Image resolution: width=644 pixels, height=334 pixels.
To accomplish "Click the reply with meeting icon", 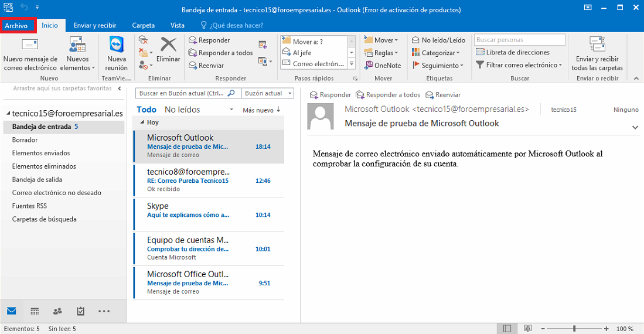I will pyautogui.click(x=263, y=45).
